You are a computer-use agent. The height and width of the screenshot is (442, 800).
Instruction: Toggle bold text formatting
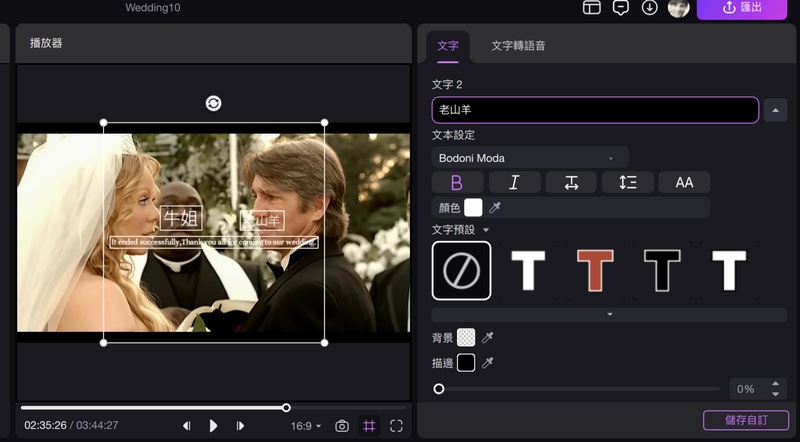coord(457,182)
